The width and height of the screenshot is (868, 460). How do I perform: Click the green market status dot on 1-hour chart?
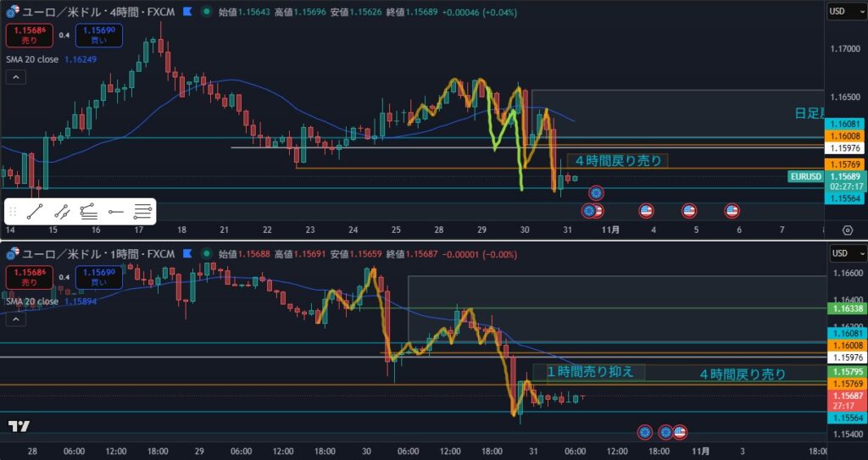pos(207,253)
